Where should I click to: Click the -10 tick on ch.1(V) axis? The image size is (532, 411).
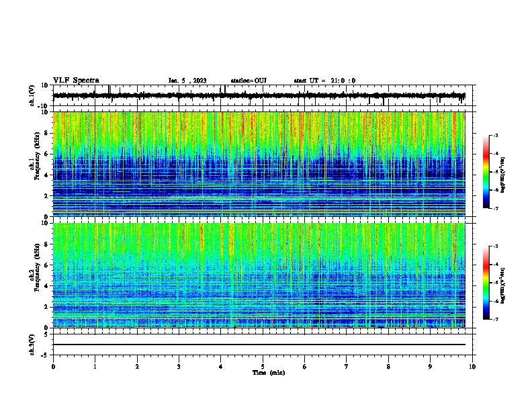(x=43, y=106)
